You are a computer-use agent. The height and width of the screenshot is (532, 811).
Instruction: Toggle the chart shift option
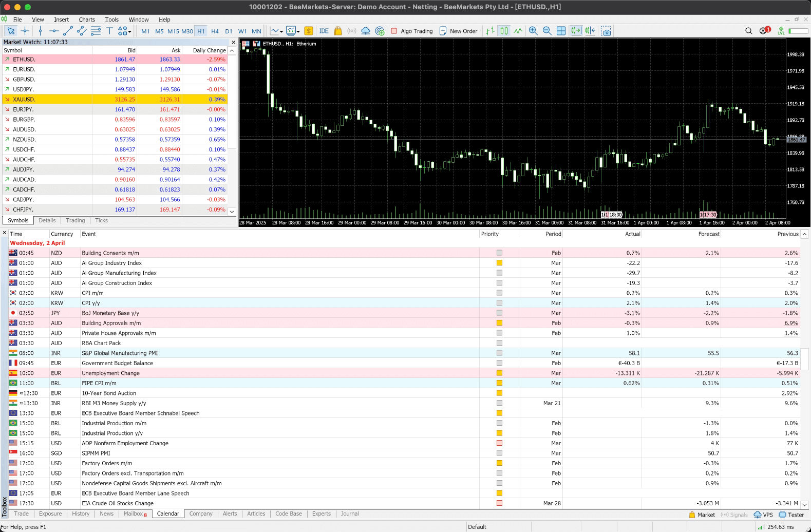(590, 31)
